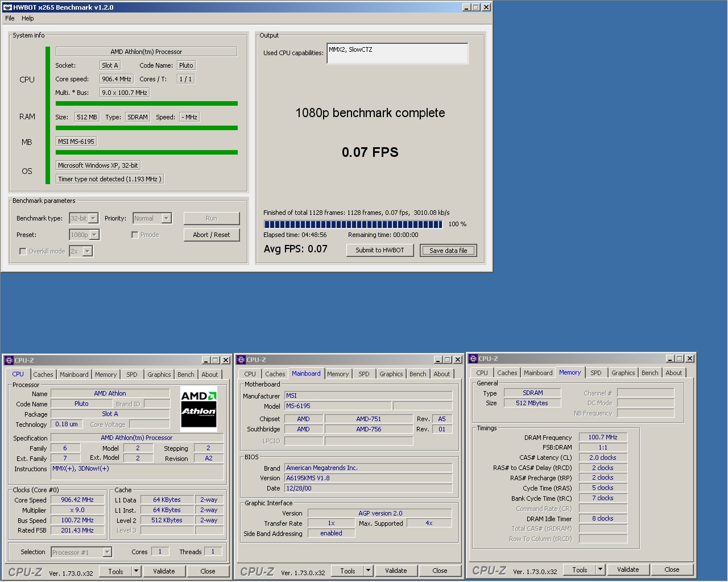The height and width of the screenshot is (582, 728).
Task: Click the 1080p benchmark complete text
Action: [x=370, y=113]
